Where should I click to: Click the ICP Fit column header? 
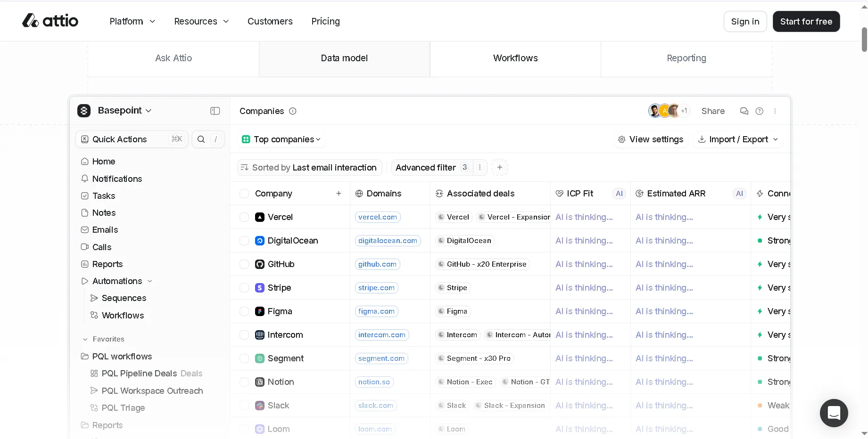(590, 193)
